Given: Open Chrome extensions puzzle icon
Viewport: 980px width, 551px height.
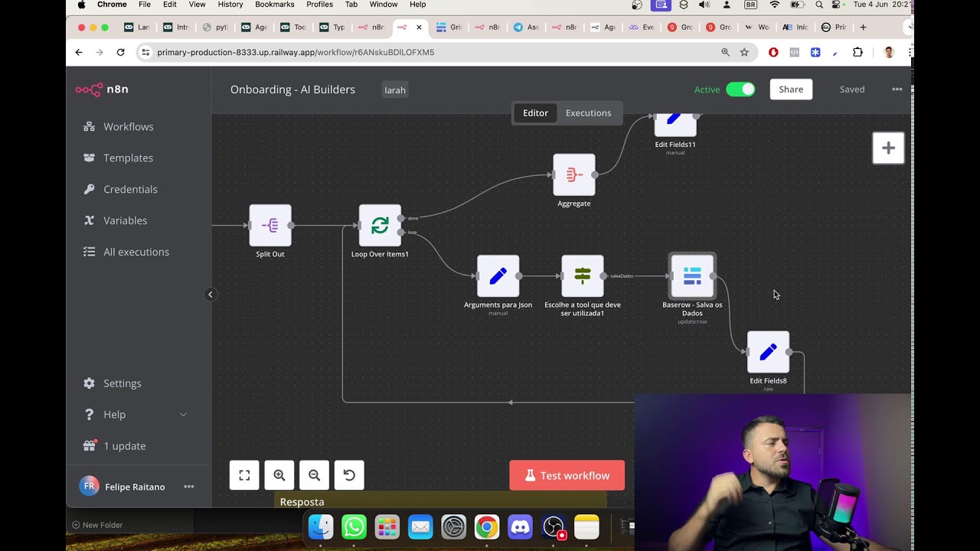Looking at the screenshot, I should tap(857, 52).
